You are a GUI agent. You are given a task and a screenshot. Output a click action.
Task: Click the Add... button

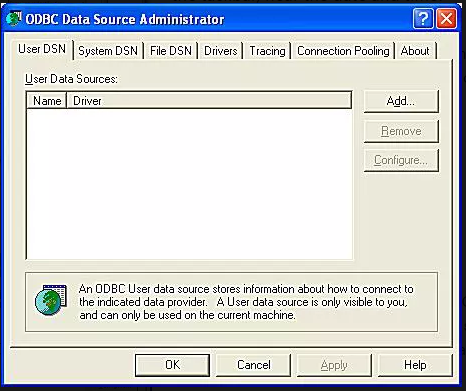[401, 101]
